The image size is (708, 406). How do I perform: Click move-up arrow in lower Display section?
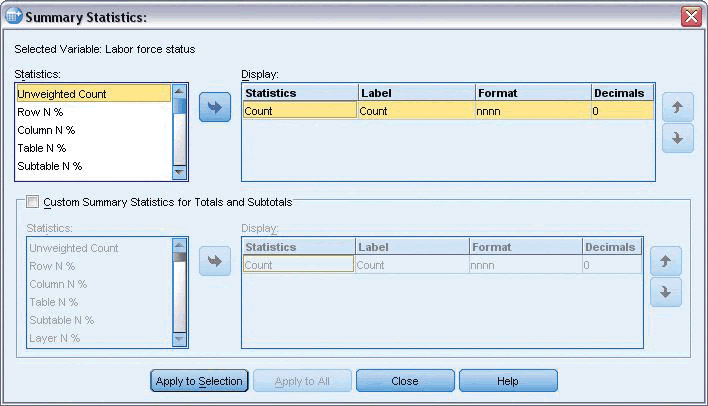pyautogui.click(x=666, y=262)
